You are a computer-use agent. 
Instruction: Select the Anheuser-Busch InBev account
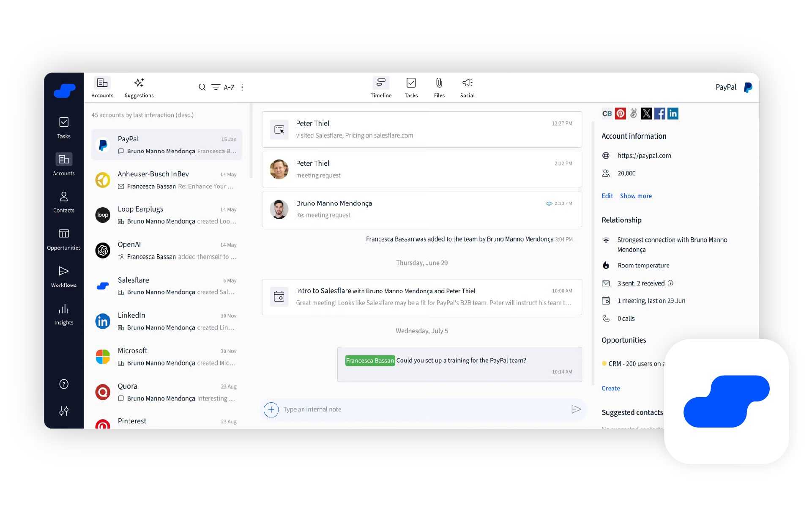pos(167,180)
